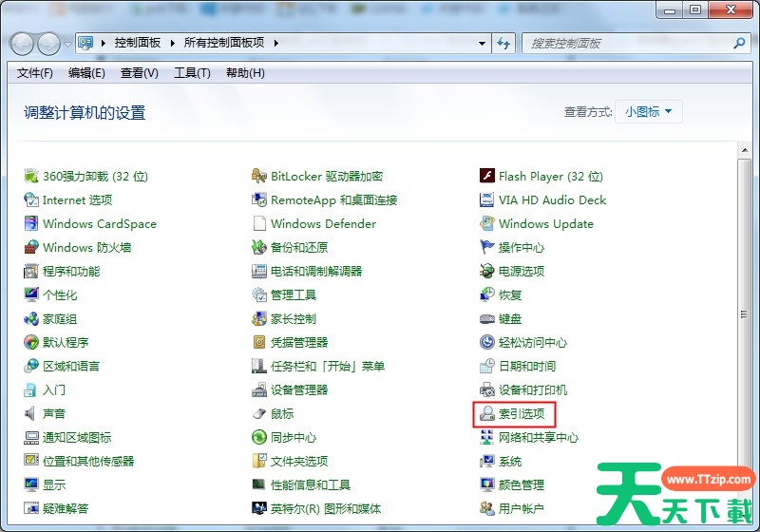Click the 性能信息和工具 link

pyautogui.click(x=311, y=485)
